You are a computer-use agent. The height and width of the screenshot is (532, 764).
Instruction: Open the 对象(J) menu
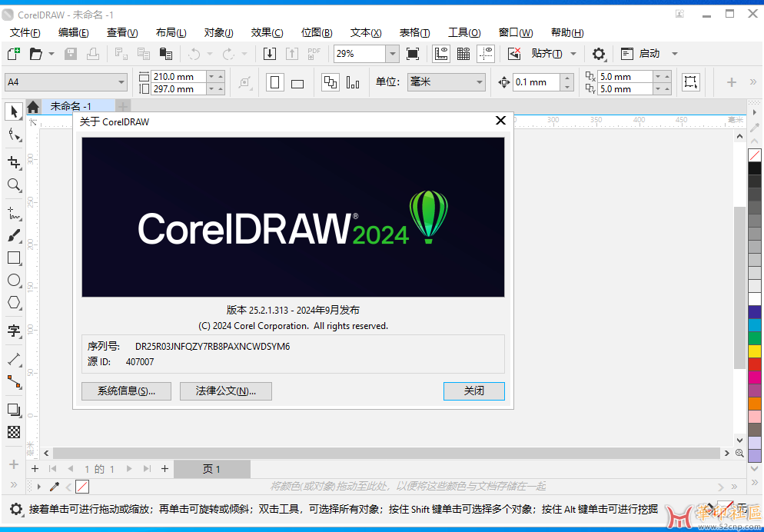click(x=219, y=32)
